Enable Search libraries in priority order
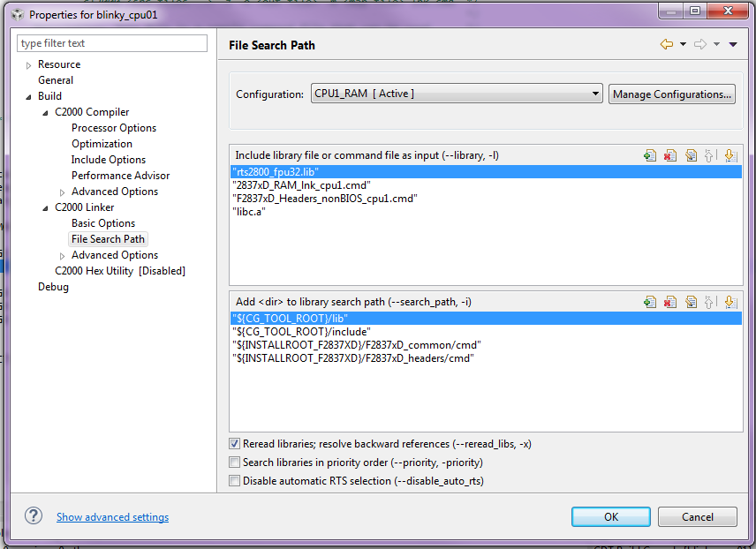756x549 pixels. tap(234, 463)
